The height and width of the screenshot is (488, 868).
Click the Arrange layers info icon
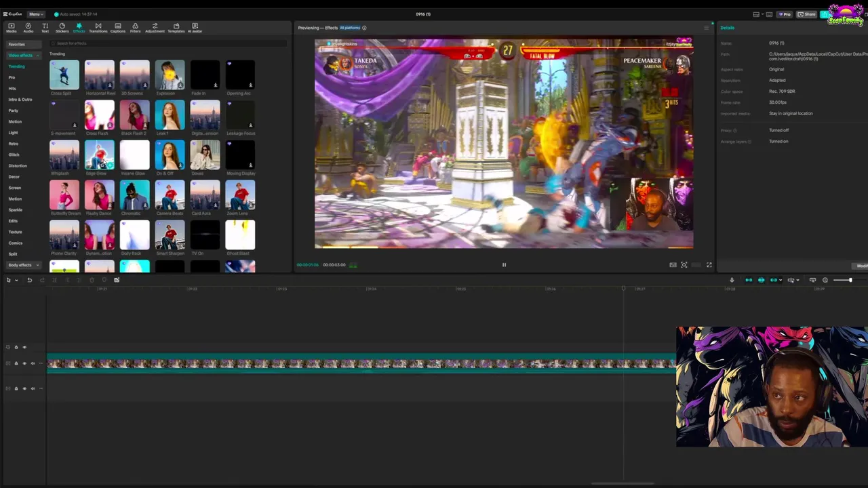click(749, 142)
